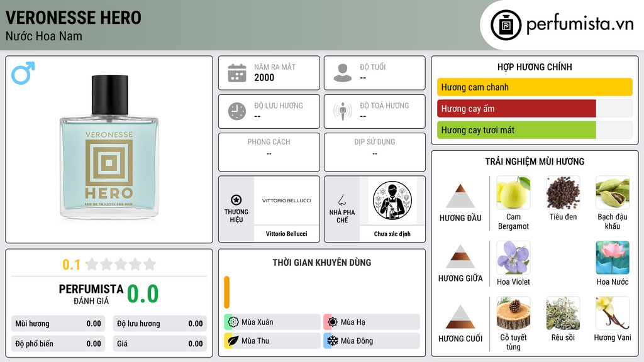This screenshot has height=362, width=644.
Task: Select the Mùa Hạ season chip
Action: (x=372, y=322)
